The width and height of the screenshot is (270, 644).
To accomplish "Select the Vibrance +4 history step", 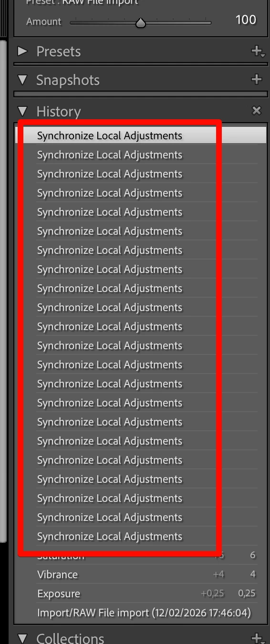I will click(142, 574).
